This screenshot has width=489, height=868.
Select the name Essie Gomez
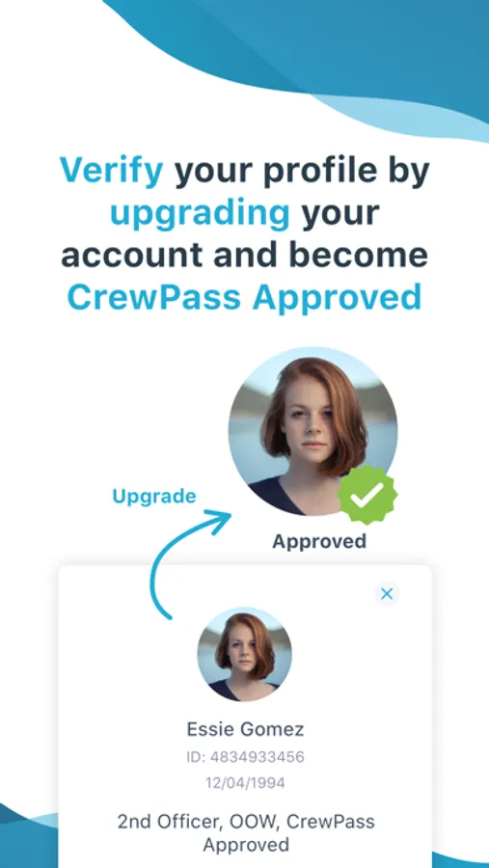point(245,729)
